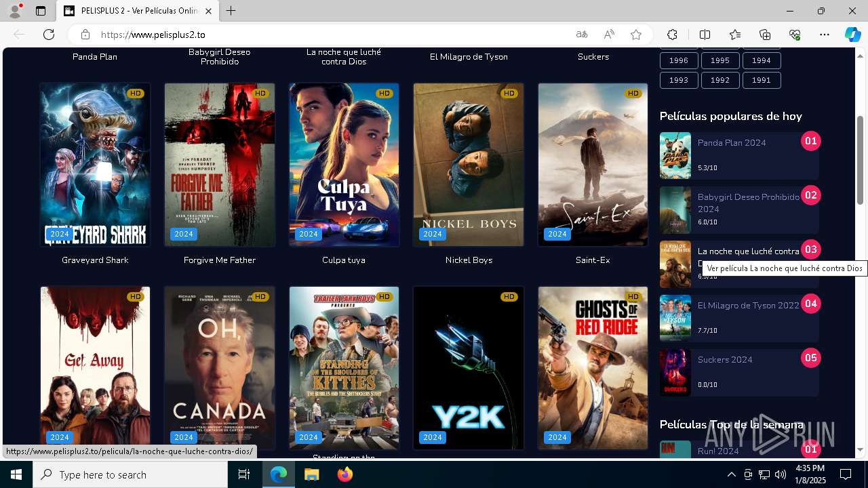Open the Forgive Me Father poster

point(220,165)
